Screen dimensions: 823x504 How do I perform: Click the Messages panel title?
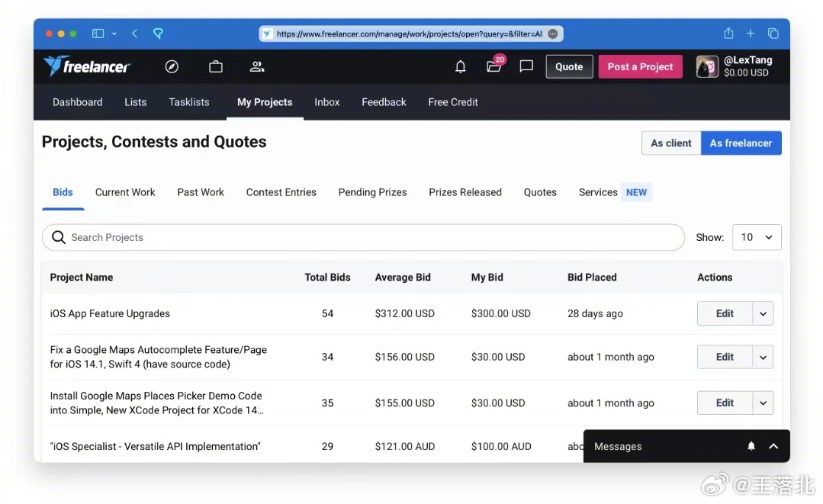[x=618, y=446]
